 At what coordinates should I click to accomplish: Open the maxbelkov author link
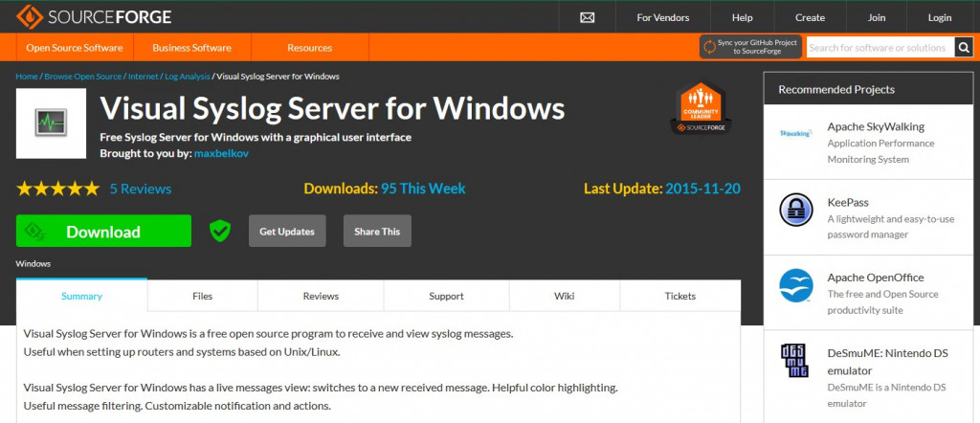(x=221, y=153)
